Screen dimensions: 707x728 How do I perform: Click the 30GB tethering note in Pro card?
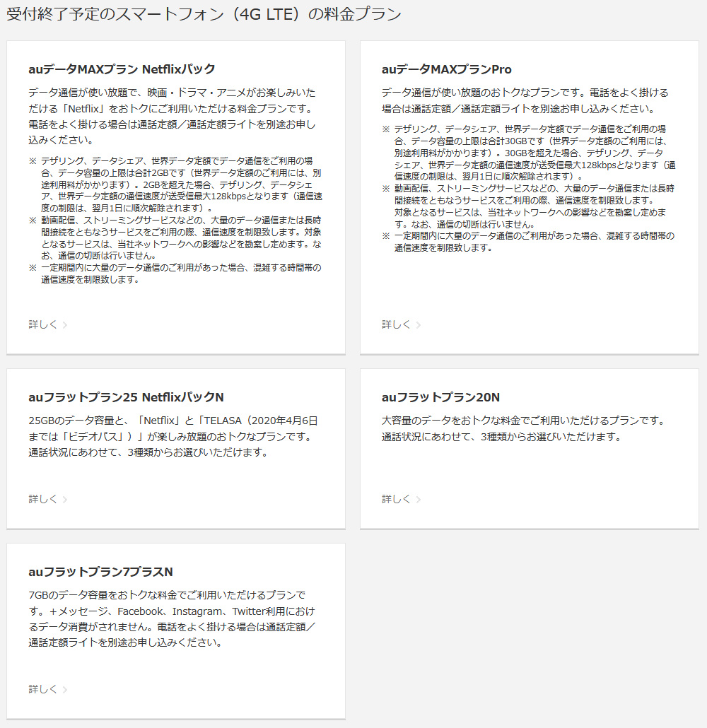529,153
